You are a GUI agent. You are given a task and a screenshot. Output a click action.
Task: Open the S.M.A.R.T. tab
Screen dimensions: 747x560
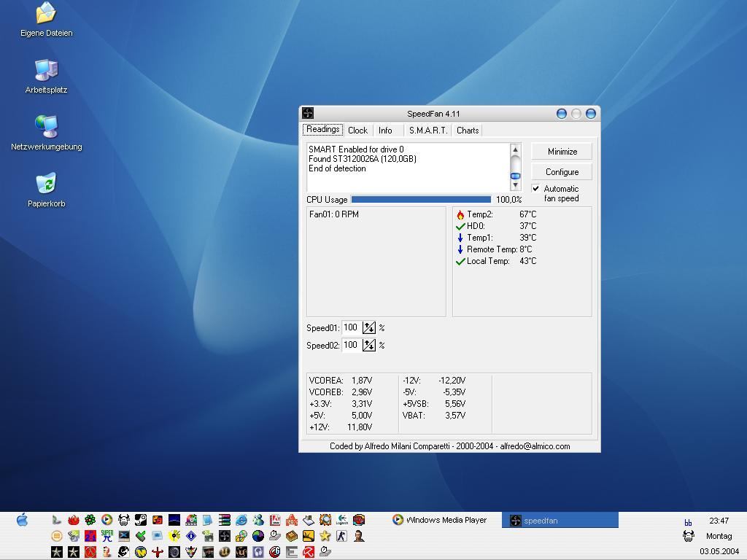(427, 131)
